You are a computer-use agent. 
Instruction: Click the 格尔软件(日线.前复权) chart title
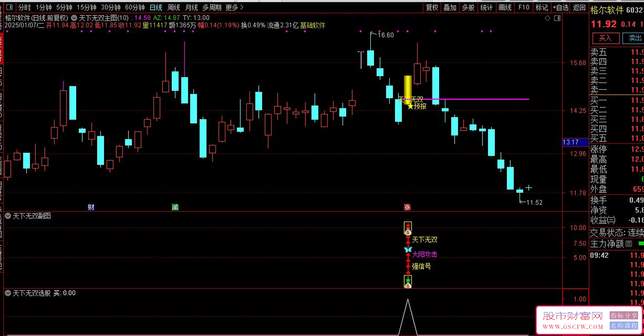pyautogui.click(x=37, y=18)
